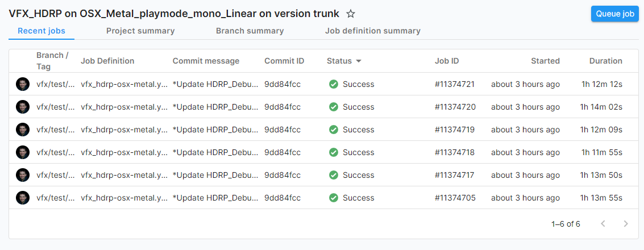Switch to Project summary tab

pyautogui.click(x=140, y=31)
